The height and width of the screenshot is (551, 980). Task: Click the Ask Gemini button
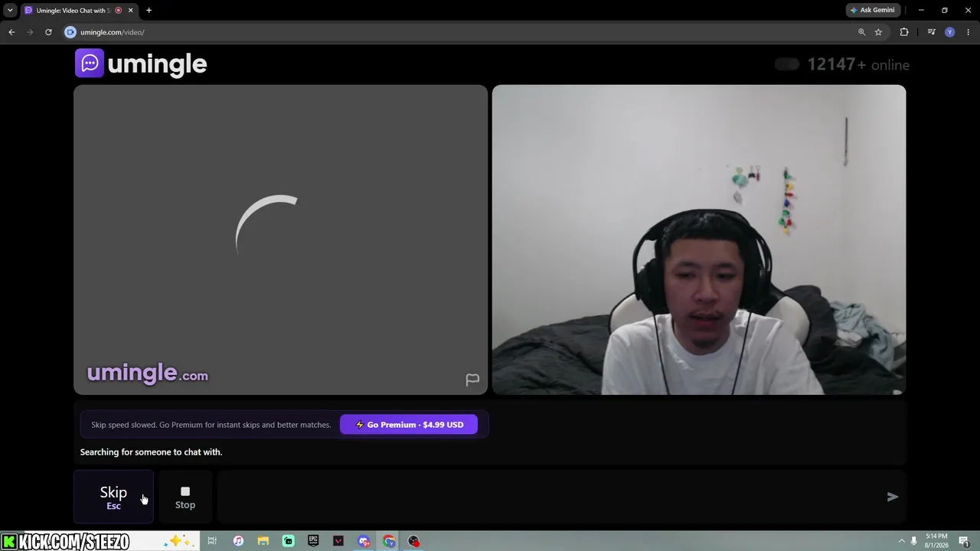click(872, 10)
